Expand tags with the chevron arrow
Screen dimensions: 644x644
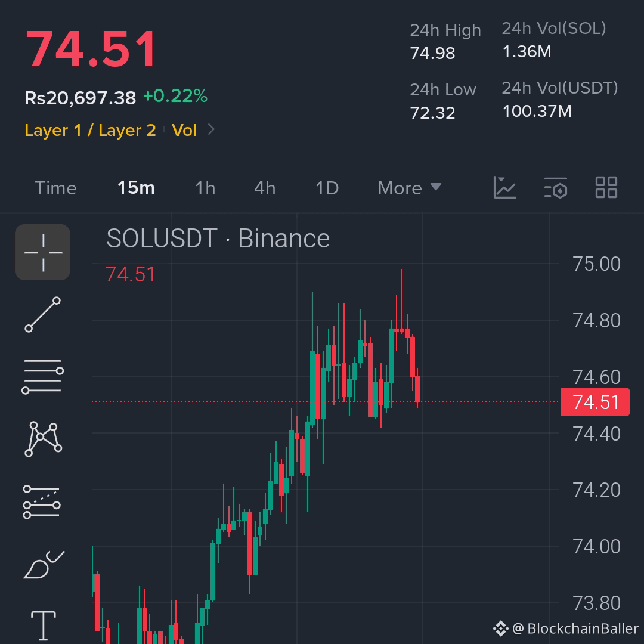211,129
